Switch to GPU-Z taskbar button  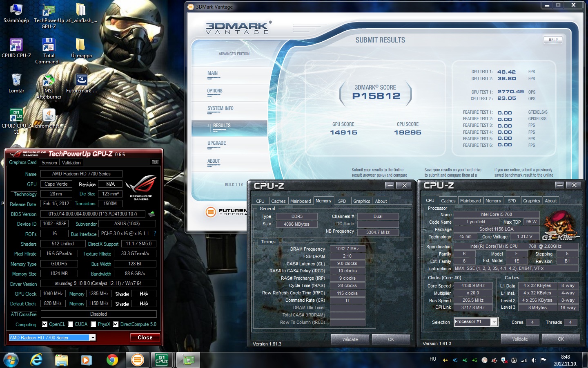188,360
